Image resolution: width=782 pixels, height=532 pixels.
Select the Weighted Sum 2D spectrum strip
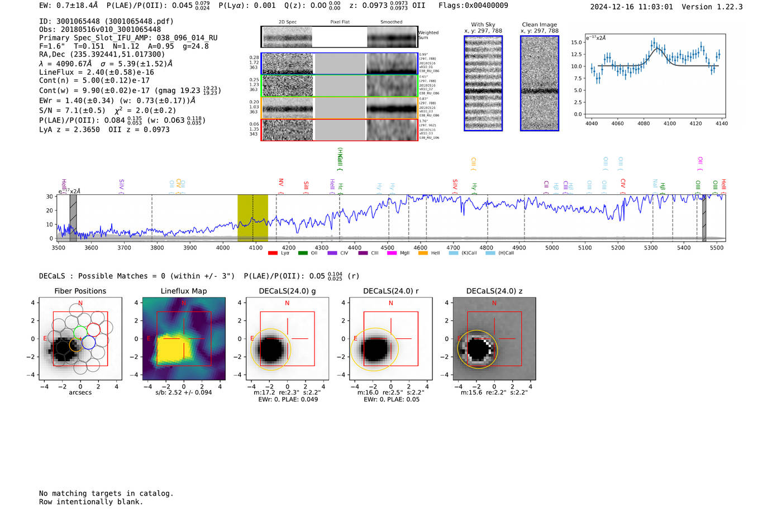340,37
